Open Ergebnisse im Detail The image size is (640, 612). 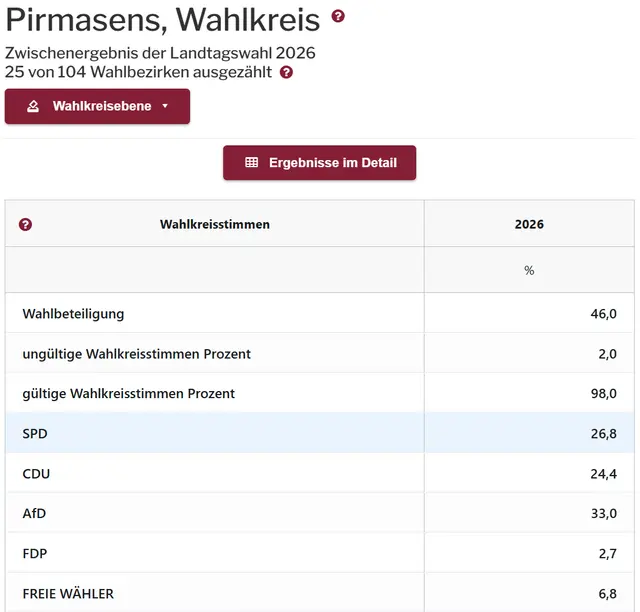319,163
